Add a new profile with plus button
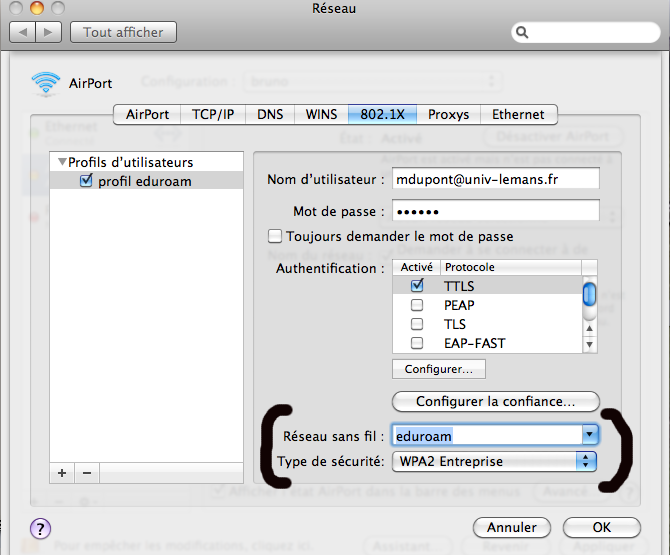The image size is (670, 555). (x=64, y=472)
